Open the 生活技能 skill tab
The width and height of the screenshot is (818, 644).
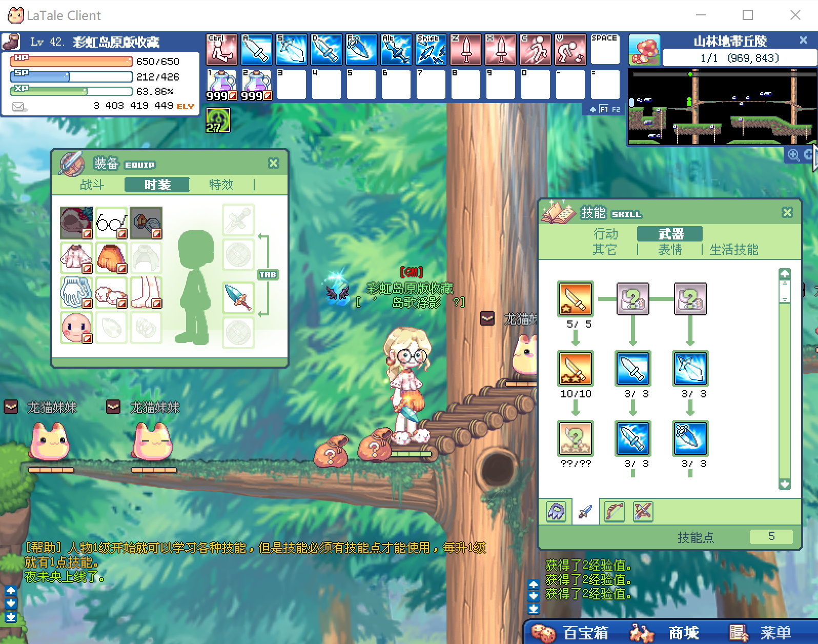733,250
